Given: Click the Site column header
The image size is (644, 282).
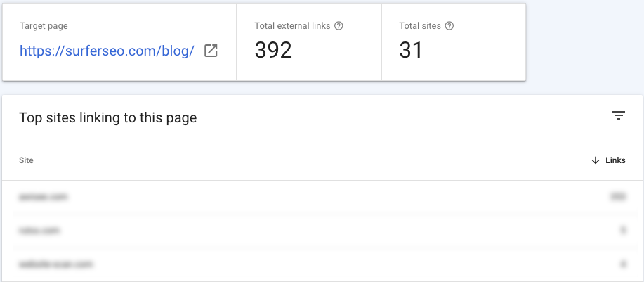Looking at the screenshot, I should (26, 160).
